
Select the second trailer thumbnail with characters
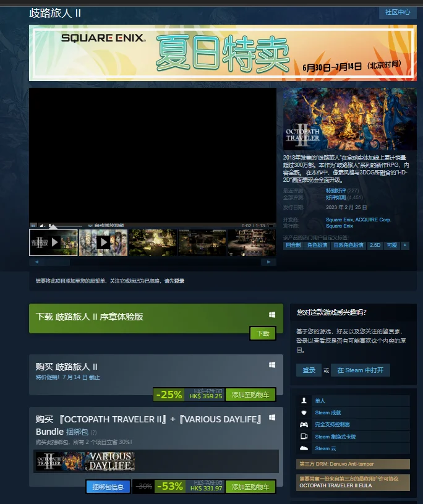[103, 242]
